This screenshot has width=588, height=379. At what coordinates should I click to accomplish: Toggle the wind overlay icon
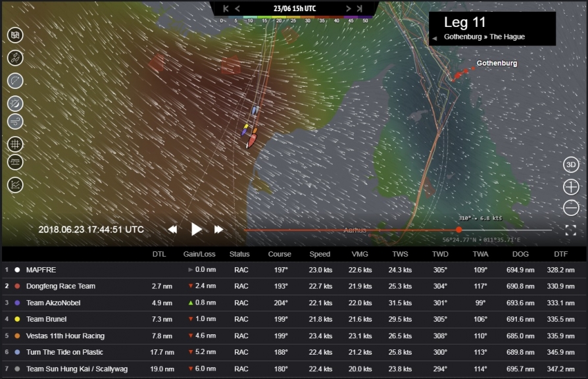[x=15, y=122]
